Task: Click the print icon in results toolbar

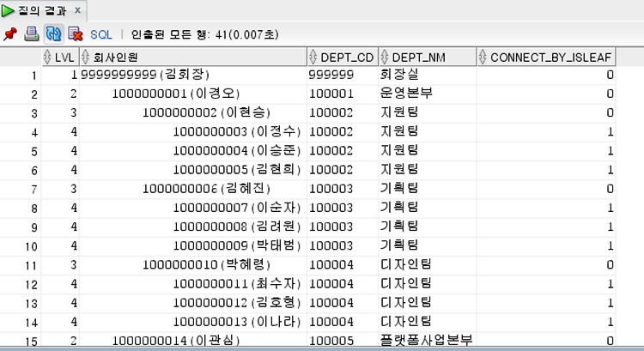Action: tap(31, 34)
